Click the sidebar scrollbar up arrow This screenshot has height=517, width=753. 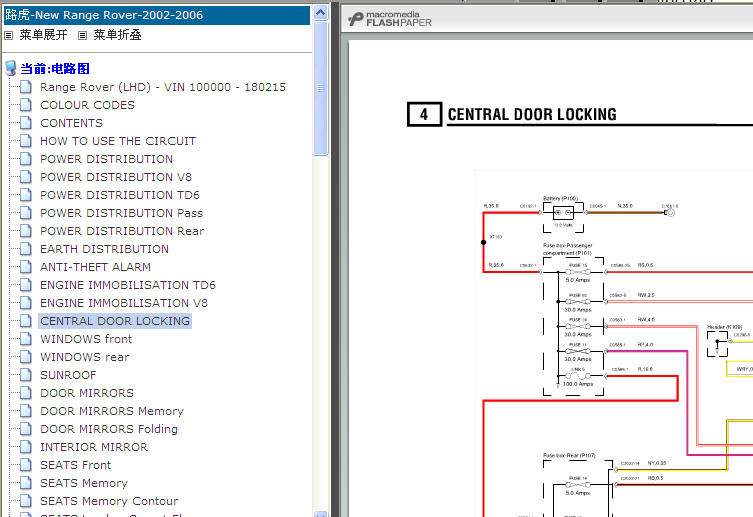(x=320, y=12)
